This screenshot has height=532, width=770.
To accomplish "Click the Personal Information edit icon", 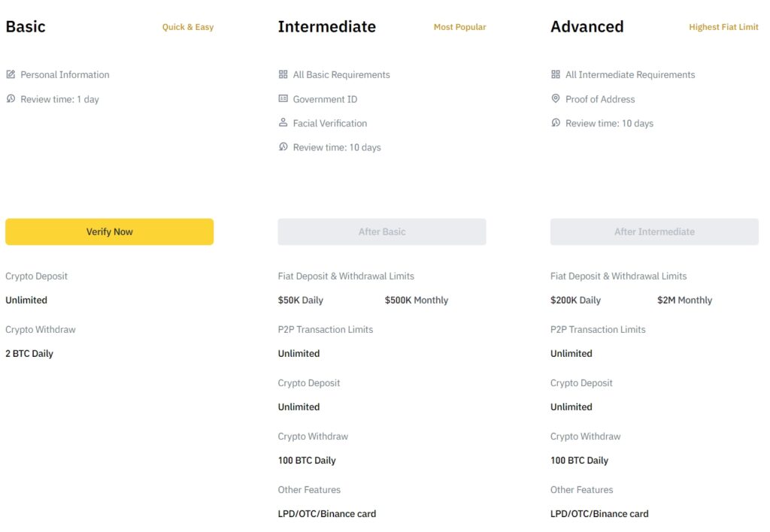I will [x=11, y=74].
